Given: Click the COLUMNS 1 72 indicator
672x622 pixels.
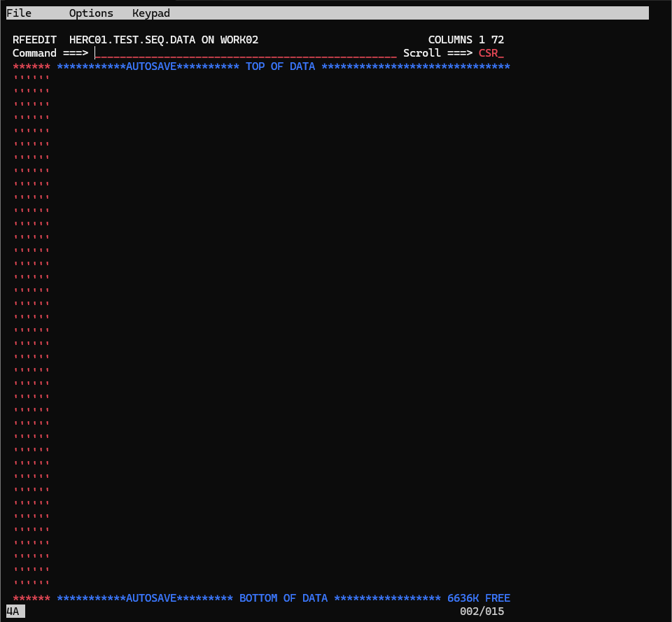Looking at the screenshot, I should tap(466, 40).
